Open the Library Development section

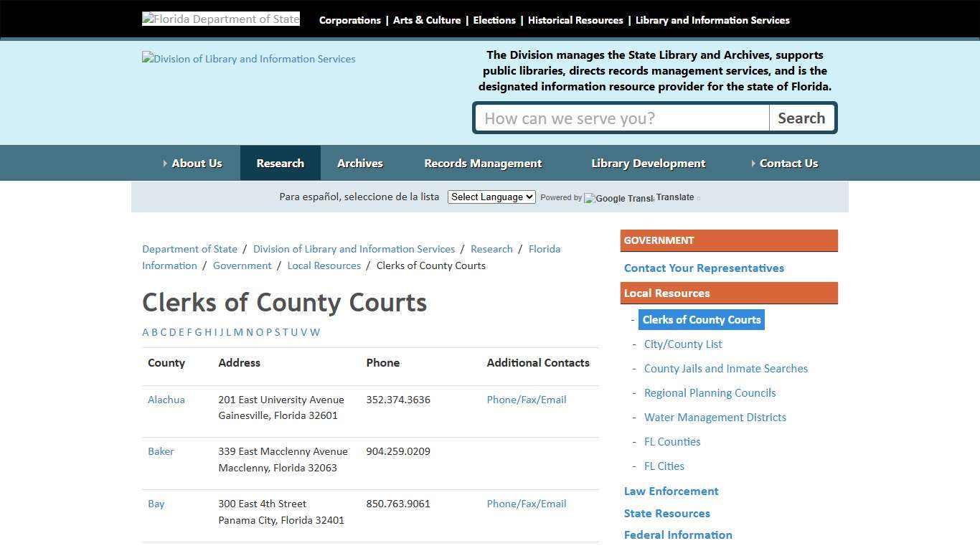(648, 163)
